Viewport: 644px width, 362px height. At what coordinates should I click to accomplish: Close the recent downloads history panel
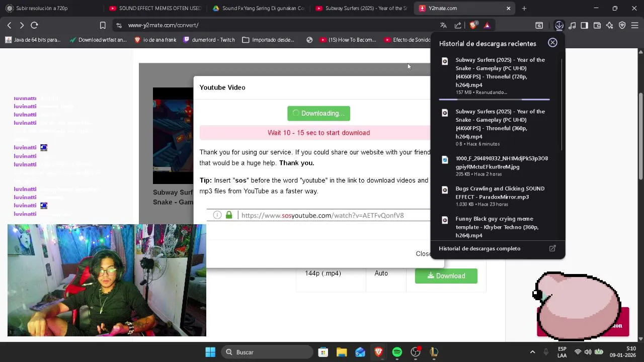[552, 43]
